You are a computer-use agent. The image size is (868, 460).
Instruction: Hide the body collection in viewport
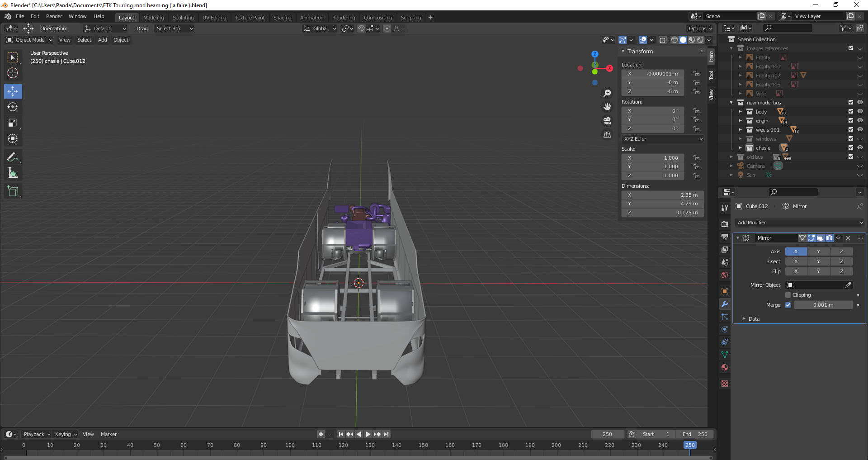[x=860, y=111]
